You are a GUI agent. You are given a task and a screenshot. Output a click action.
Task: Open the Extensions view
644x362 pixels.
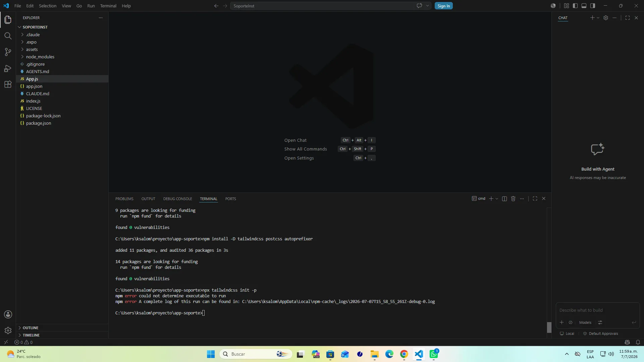click(x=8, y=84)
